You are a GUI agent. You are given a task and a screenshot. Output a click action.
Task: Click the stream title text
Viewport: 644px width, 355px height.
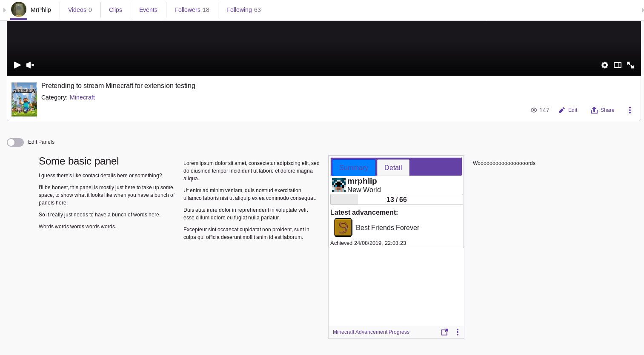pyautogui.click(x=118, y=86)
